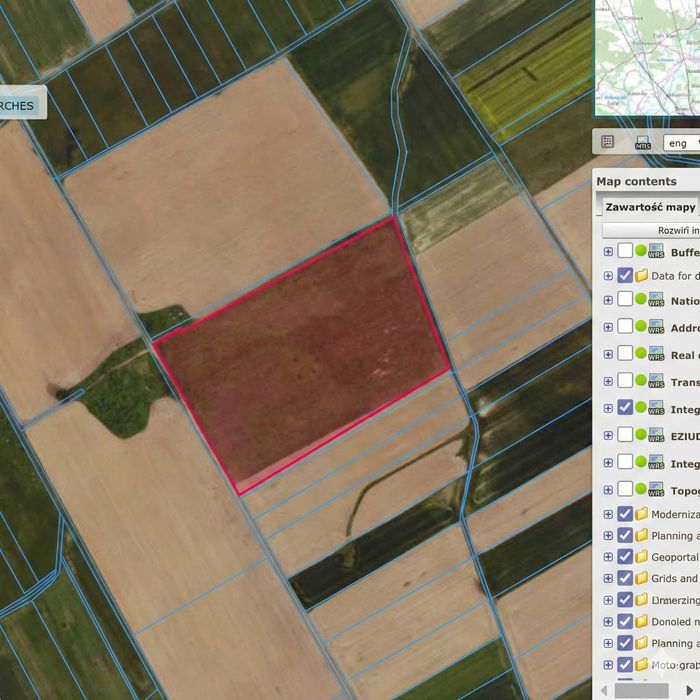Click the Map contents panel title
The image size is (700, 700).
(x=636, y=181)
